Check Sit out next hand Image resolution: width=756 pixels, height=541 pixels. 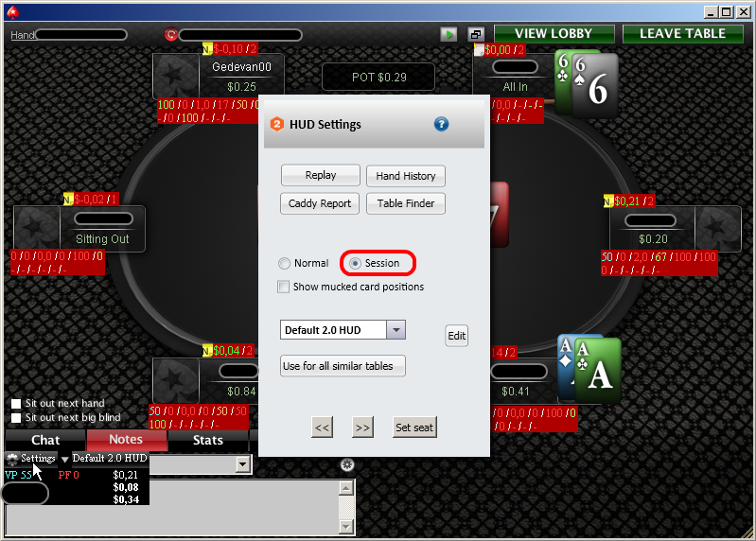click(x=16, y=403)
